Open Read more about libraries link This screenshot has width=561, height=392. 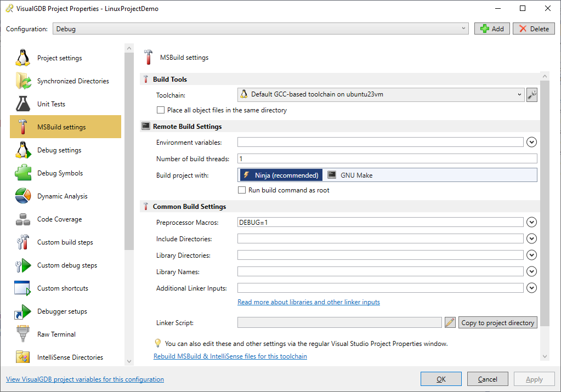[x=309, y=302]
